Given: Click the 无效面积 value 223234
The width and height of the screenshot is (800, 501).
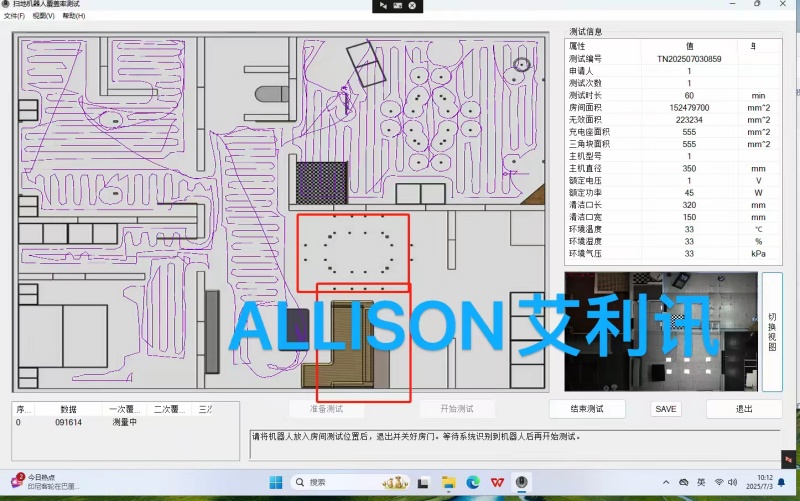Looking at the screenshot, I should point(689,120).
